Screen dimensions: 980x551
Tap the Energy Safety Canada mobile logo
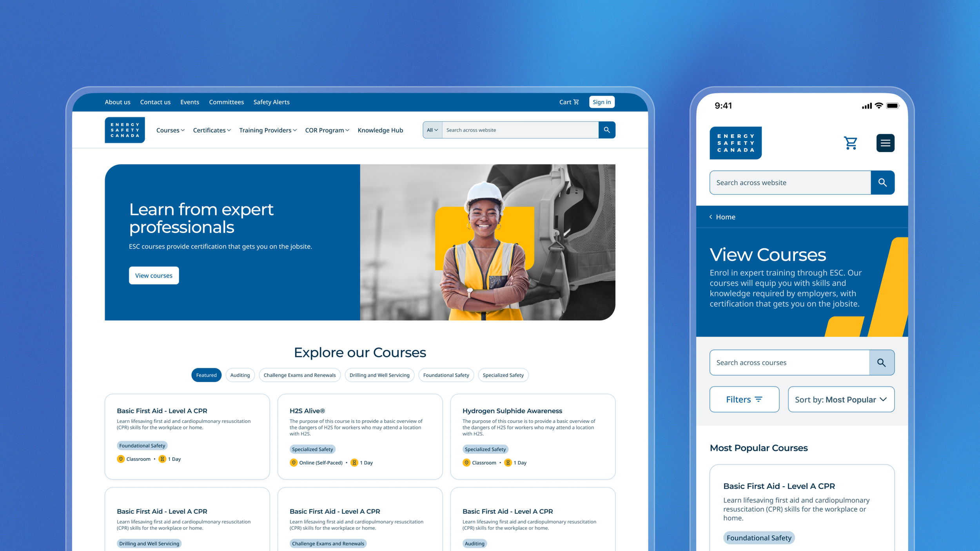tap(735, 143)
